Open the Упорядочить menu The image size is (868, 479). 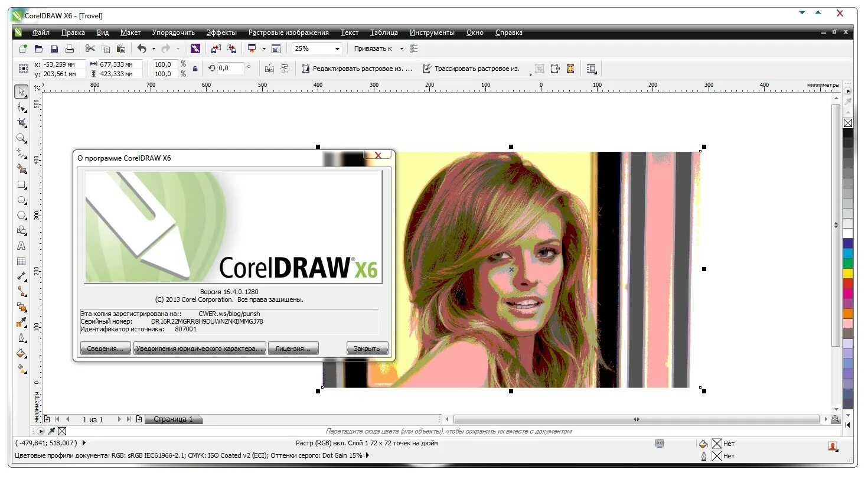(x=174, y=32)
